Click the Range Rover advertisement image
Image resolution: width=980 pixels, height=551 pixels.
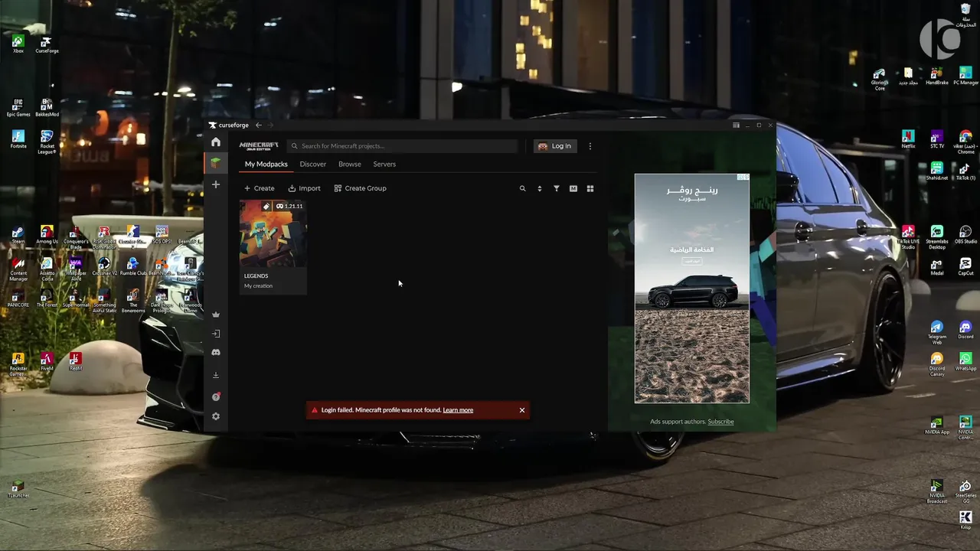tap(692, 289)
